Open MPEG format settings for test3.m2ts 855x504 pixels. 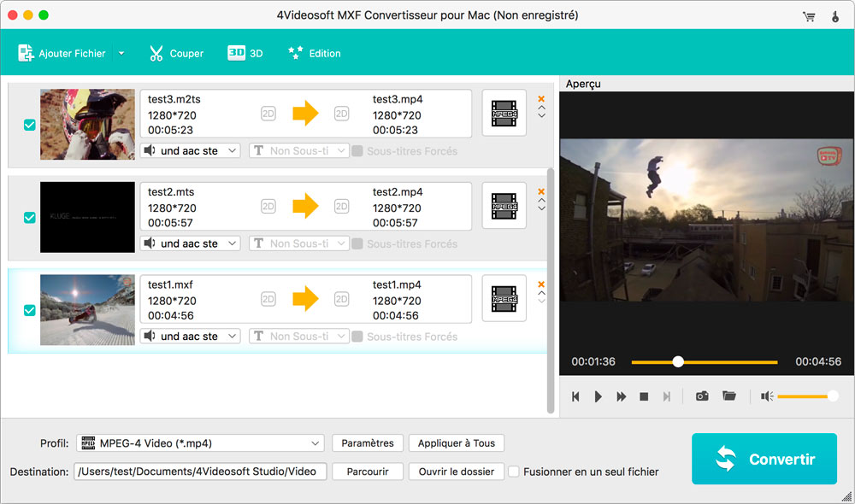coord(504,113)
